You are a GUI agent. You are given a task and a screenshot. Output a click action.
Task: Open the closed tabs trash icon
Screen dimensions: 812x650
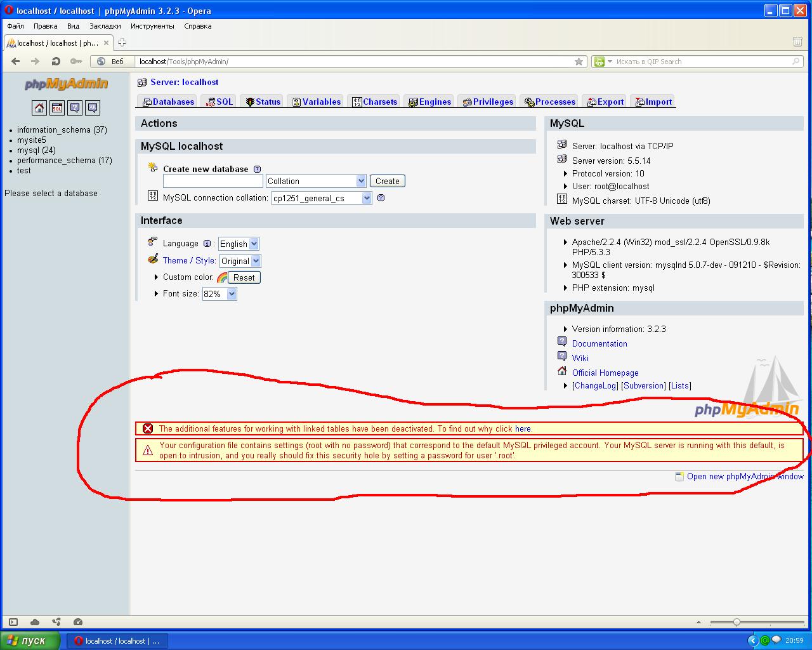click(x=797, y=42)
